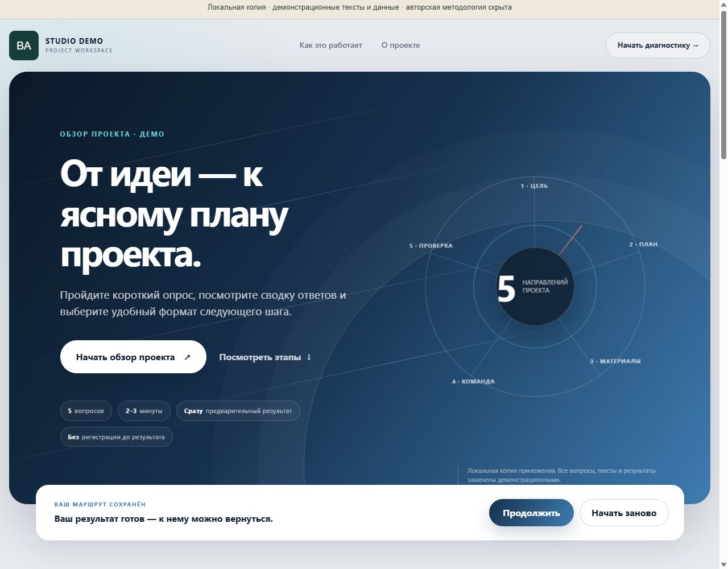Click the '2–3 минуты' chip

pyautogui.click(x=144, y=411)
